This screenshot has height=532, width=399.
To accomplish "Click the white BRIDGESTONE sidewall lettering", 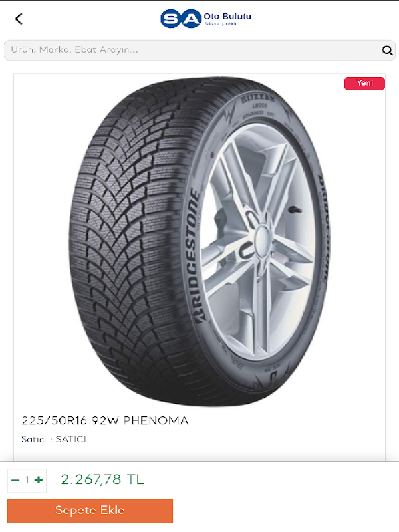I will coord(197,255).
